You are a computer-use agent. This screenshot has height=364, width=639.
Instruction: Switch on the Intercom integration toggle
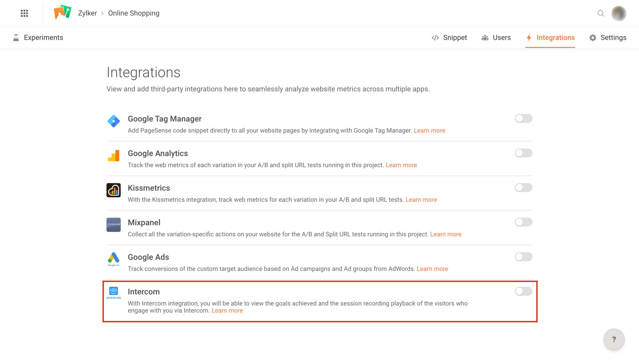click(x=523, y=291)
